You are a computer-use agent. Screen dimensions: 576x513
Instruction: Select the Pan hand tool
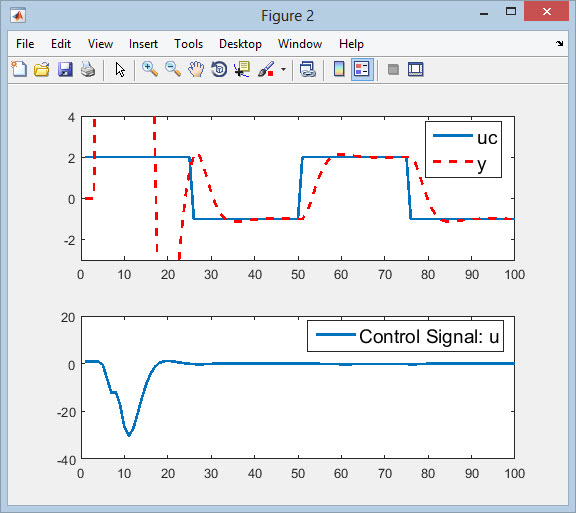coord(196,69)
